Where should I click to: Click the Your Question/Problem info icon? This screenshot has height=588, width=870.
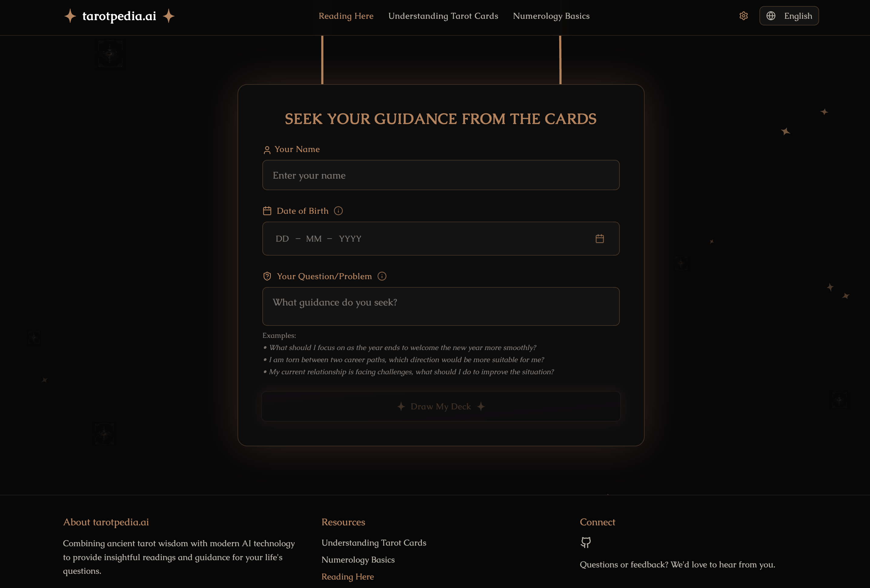point(382,276)
